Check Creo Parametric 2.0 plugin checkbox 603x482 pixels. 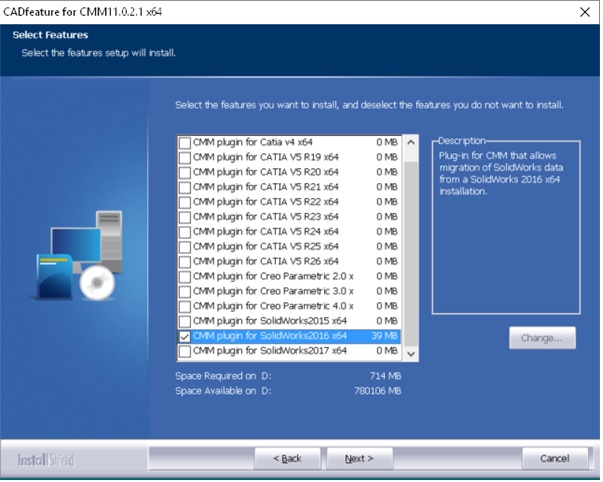[x=185, y=277]
